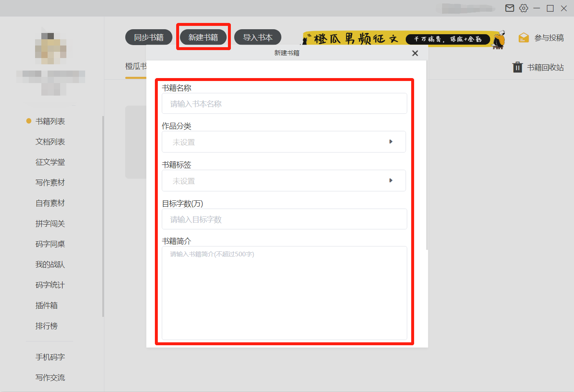The height and width of the screenshot is (392, 574).
Task: Open 拼字闯关 in the sidebar
Action: point(50,223)
